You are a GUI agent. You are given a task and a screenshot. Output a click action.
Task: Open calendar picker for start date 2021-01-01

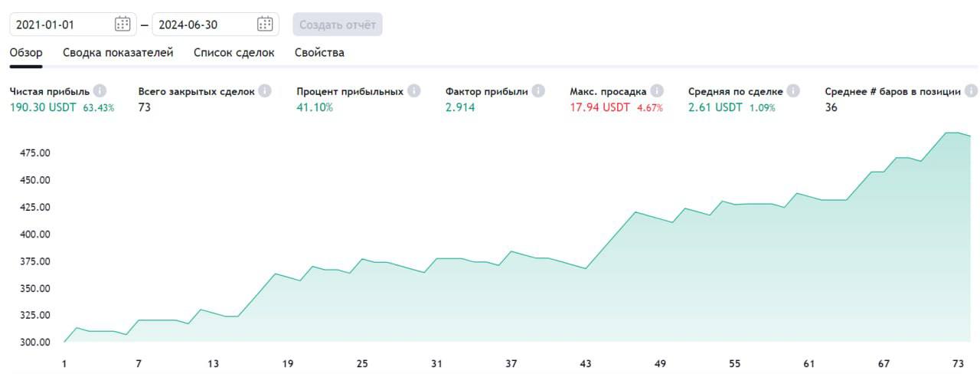(122, 25)
